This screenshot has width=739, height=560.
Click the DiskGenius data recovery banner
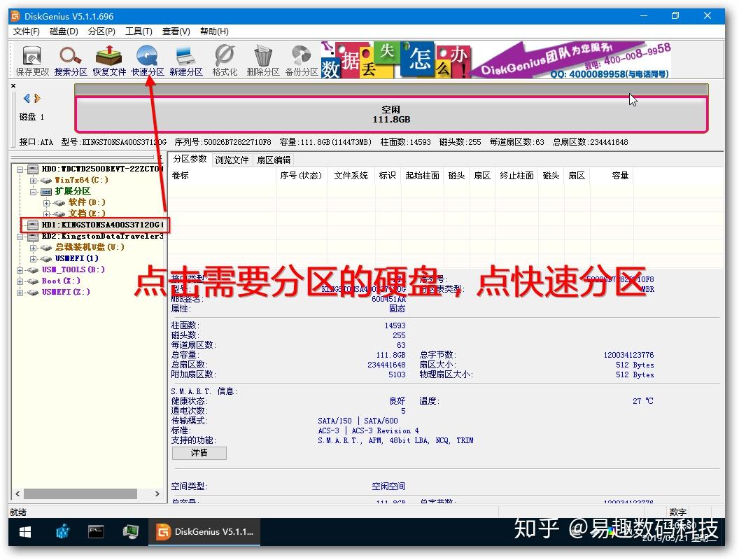pyautogui.click(x=495, y=60)
